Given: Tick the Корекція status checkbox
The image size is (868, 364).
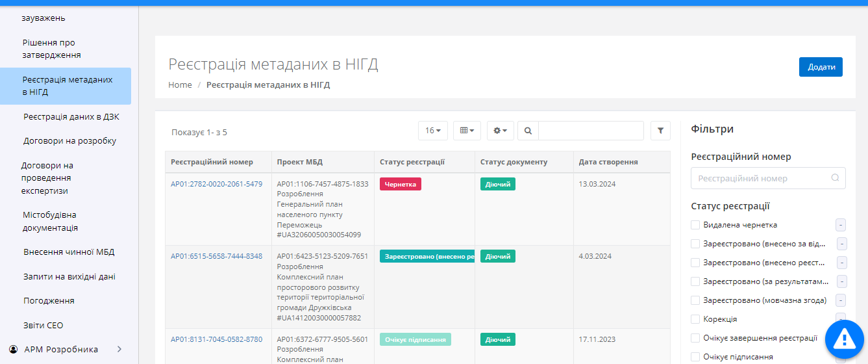Looking at the screenshot, I should 696,319.
